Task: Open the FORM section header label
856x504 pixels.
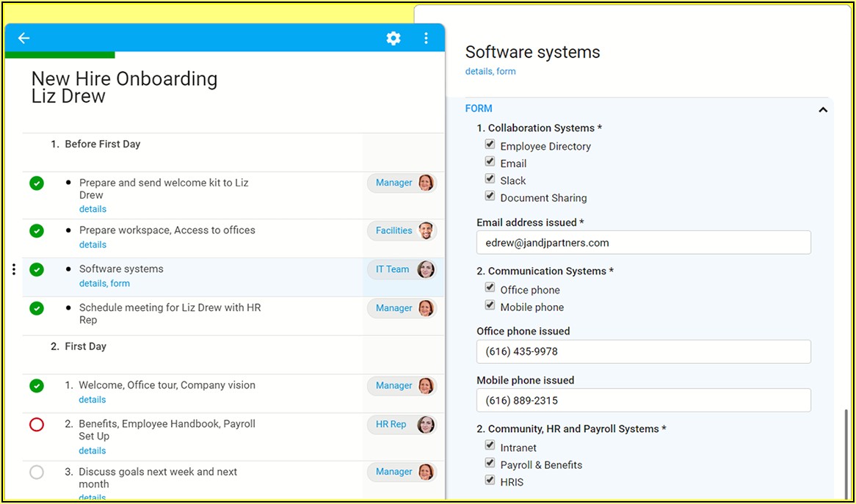Action: [x=479, y=109]
